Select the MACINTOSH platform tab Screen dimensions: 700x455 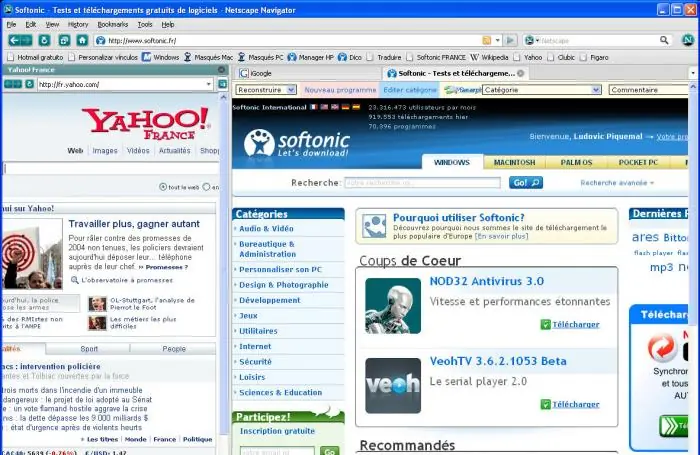pyautogui.click(x=514, y=163)
